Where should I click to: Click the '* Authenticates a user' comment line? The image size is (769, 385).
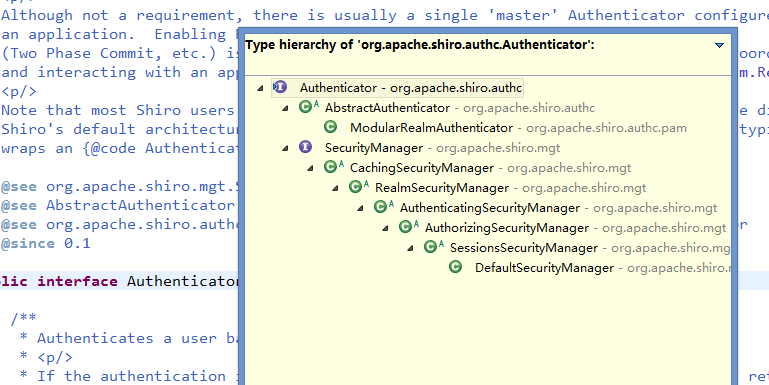click(x=128, y=338)
